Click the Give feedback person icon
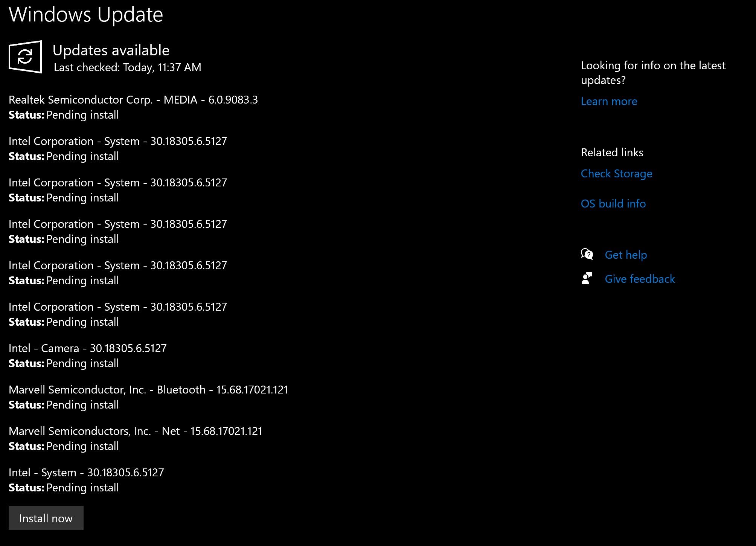756x546 pixels. [x=587, y=279]
